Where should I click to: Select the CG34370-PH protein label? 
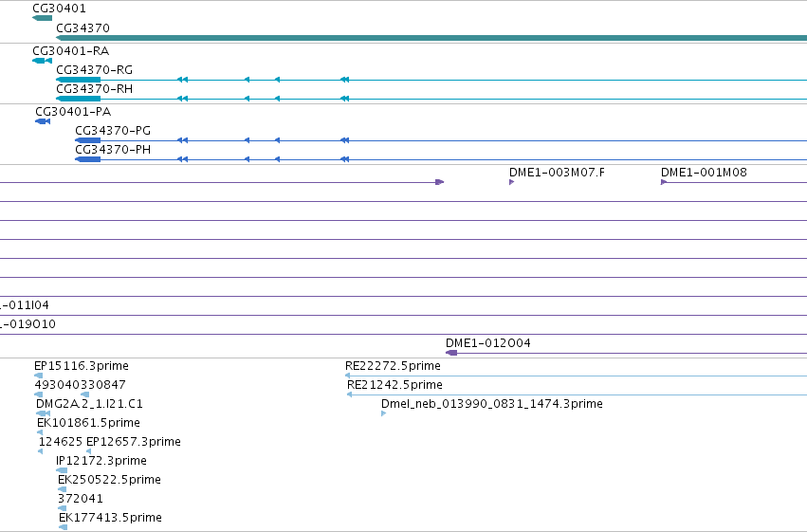(x=113, y=150)
